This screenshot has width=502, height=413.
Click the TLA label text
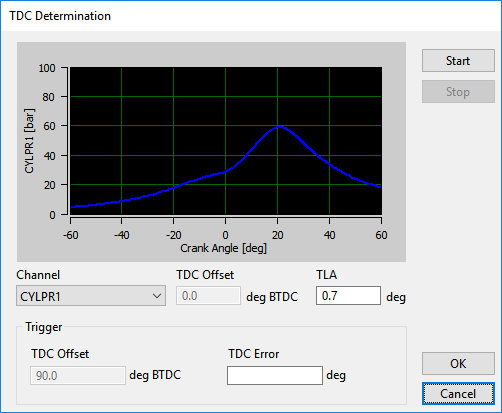point(327,275)
